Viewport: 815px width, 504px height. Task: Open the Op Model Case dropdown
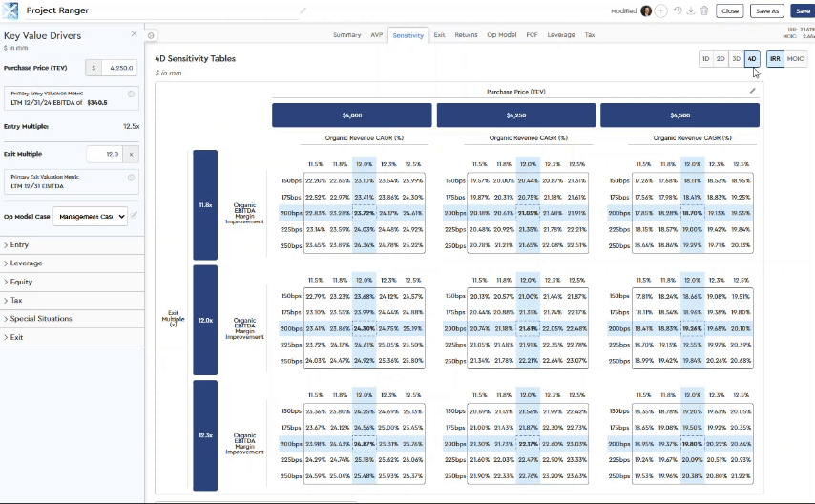pos(90,217)
